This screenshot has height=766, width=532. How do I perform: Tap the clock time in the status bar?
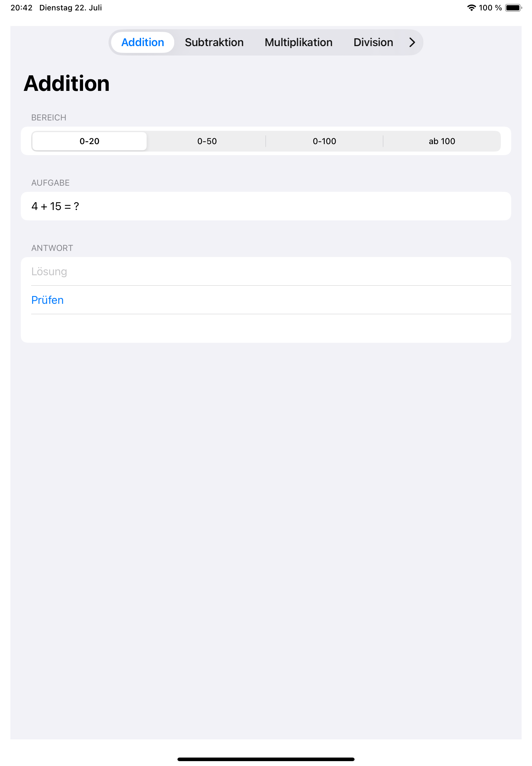point(22,8)
